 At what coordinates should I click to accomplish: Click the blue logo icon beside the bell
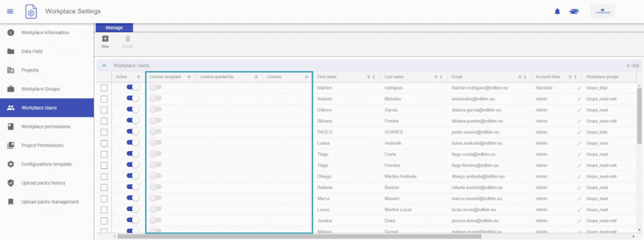574,11
